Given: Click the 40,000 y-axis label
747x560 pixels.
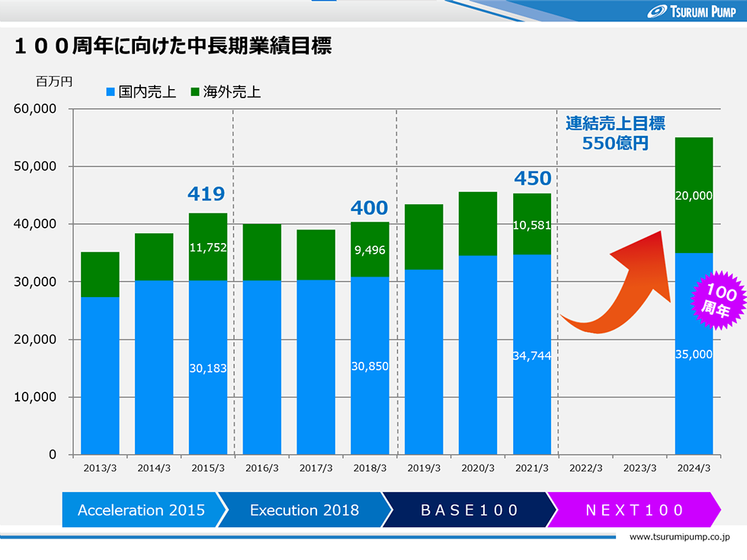Looking at the screenshot, I should coord(35,224).
